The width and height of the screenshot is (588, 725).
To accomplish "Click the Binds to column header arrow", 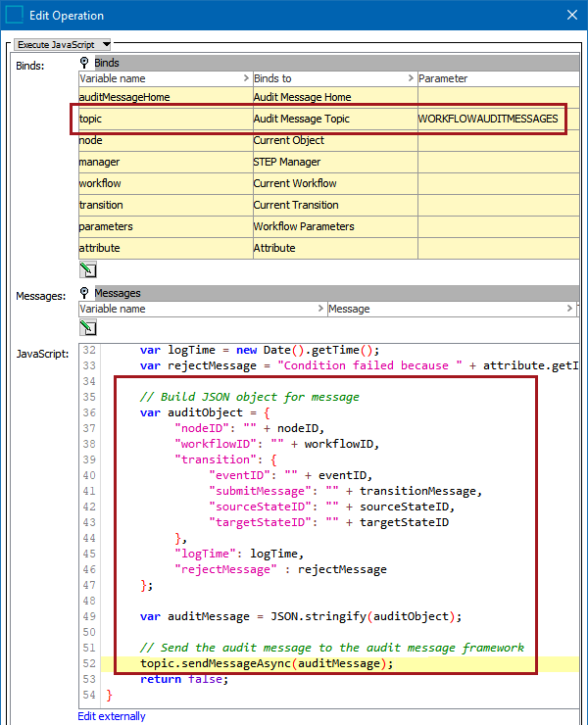I will 411,78.
